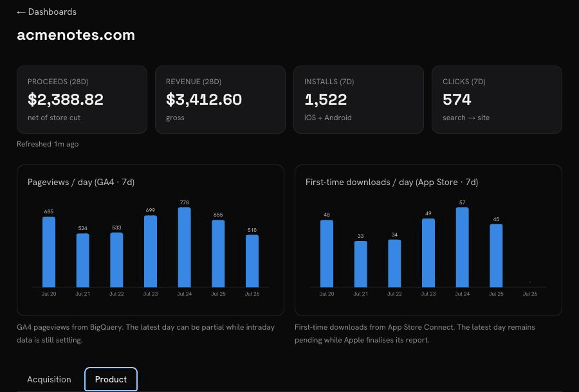Select the Jul 23 downloads bar labeled 49
The height and width of the screenshot is (392, 579).
coord(428,253)
